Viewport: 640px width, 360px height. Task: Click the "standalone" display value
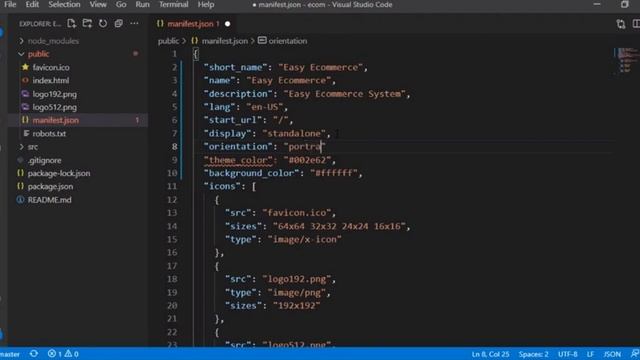[x=294, y=133]
